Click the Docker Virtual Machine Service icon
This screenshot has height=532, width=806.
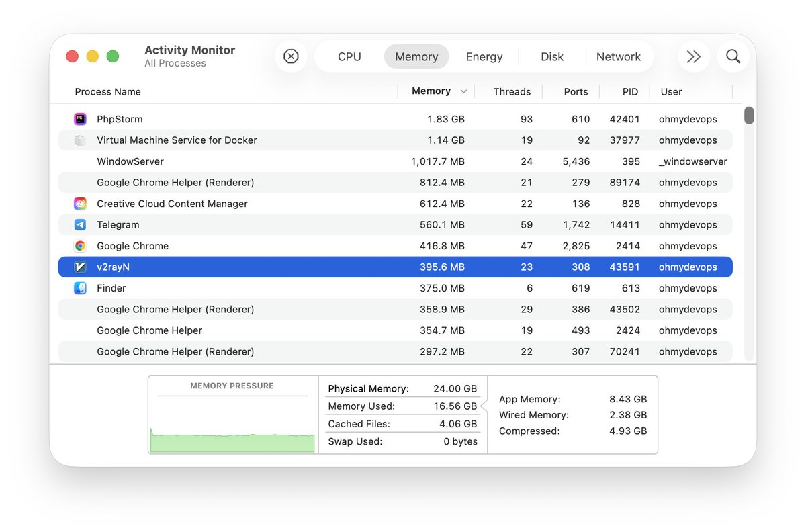pos(80,140)
